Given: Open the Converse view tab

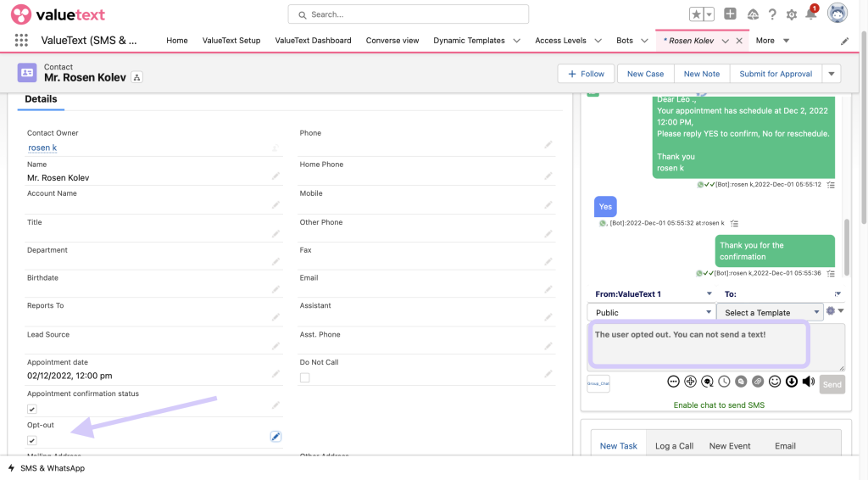Looking at the screenshot, I should pyautogui.click(x=392, y=41).
